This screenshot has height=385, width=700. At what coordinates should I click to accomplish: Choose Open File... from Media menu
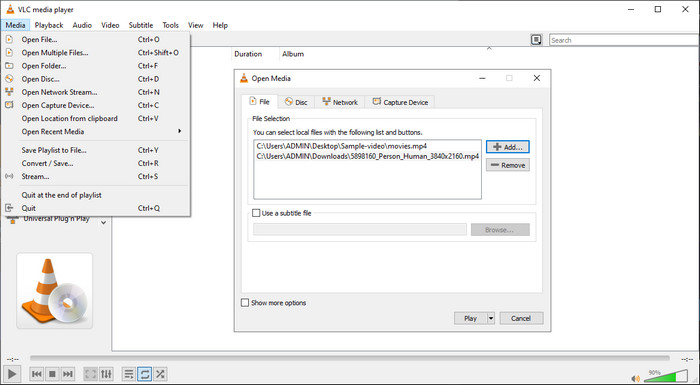click(x=96, y=39)
